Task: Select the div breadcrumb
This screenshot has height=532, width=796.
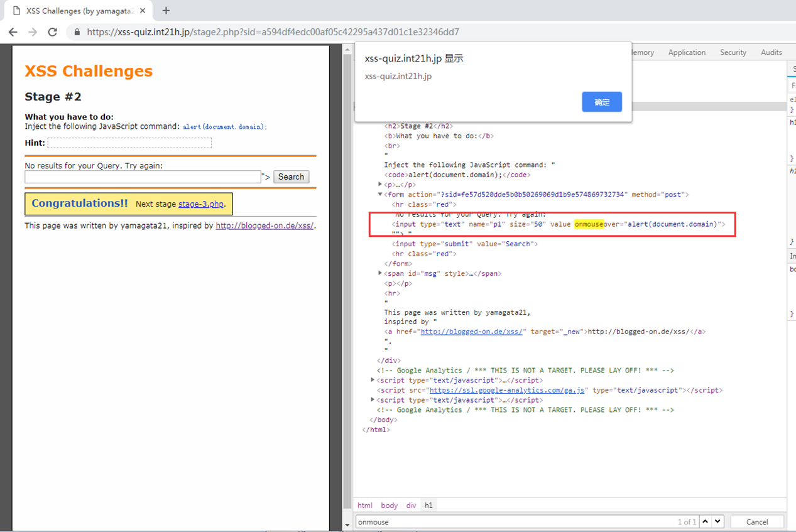Action: (411, 506)
